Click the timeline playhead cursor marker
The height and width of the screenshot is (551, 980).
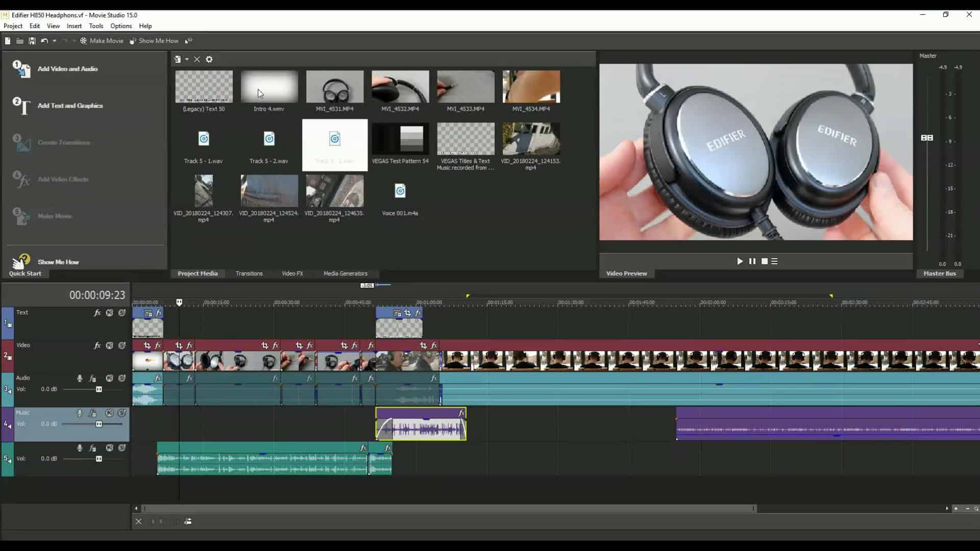(179, 303)
